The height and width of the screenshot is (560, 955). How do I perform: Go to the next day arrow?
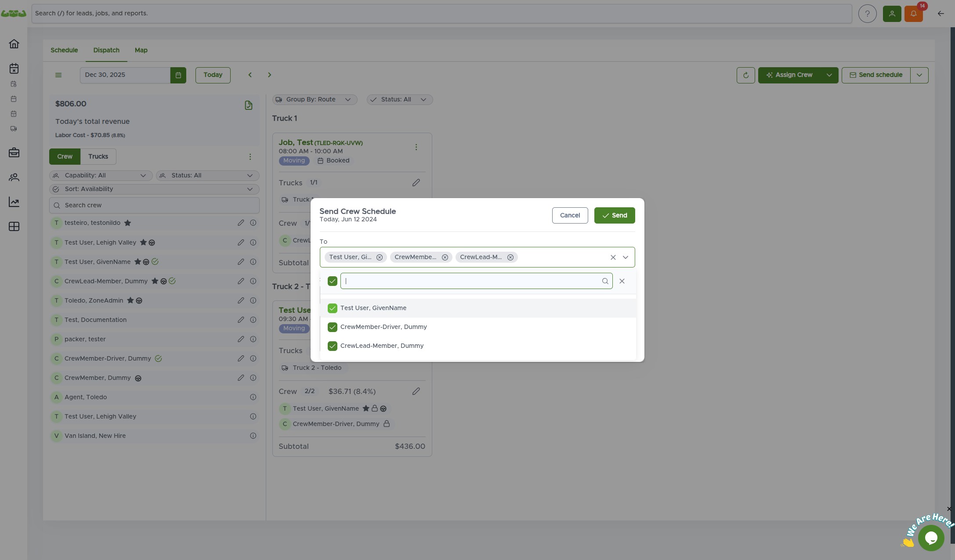(269, 75)
